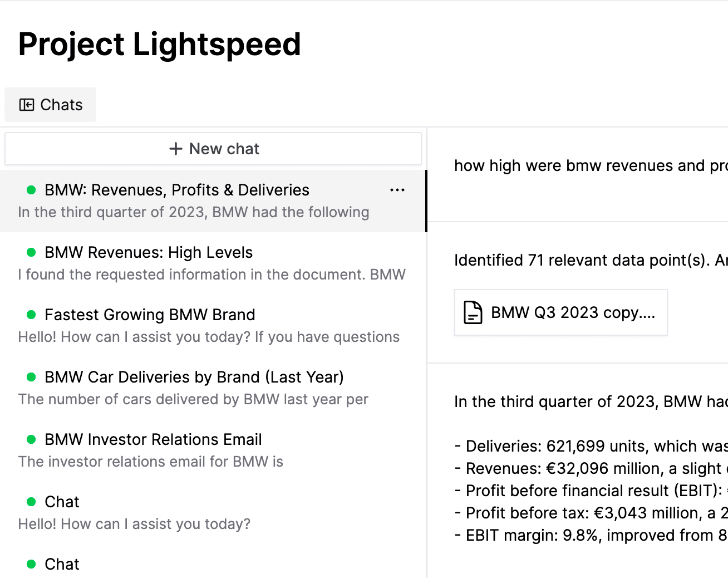Click the document icon for BMW Q3 2023 file
The height and width of the screenshot is (578, 728).
point(473,312)
